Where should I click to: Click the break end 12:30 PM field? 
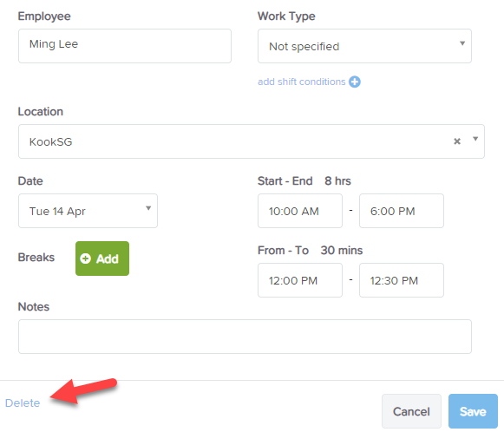pos(402,280)
